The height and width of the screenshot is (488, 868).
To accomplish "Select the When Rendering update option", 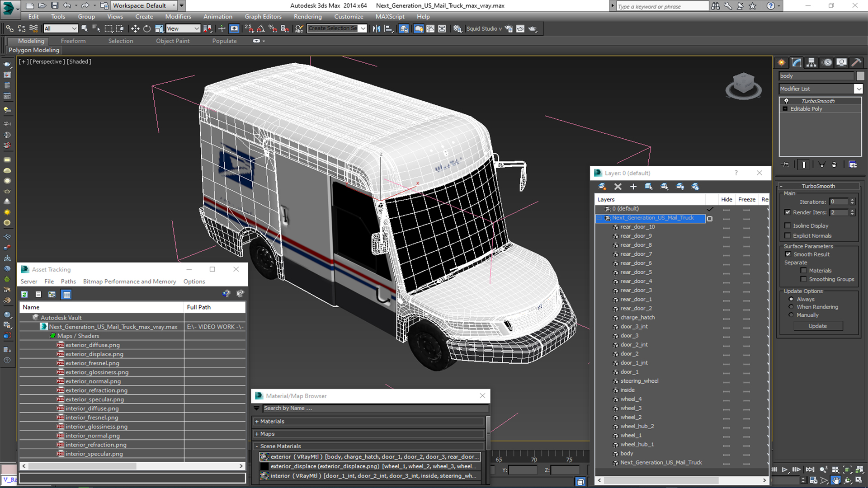I will point(791,307).
